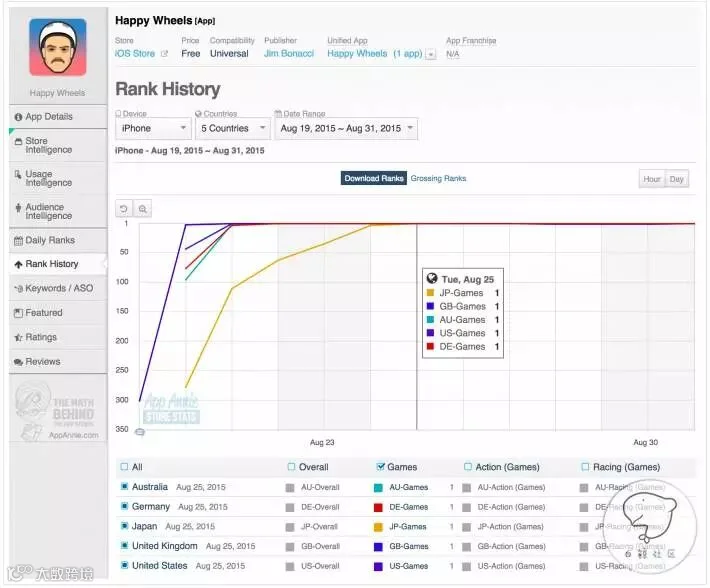Image resolution: width=710 pixels, height=588 pixels.
Task: Open the iOS Store link
Action: (135, 53)
